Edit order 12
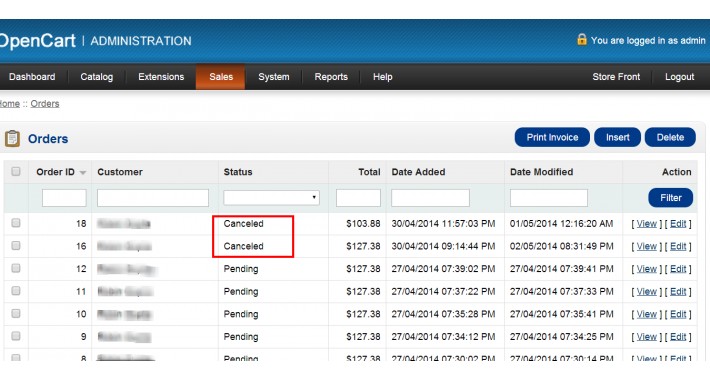This screenshot has height=380, width=710. point(678,269)
